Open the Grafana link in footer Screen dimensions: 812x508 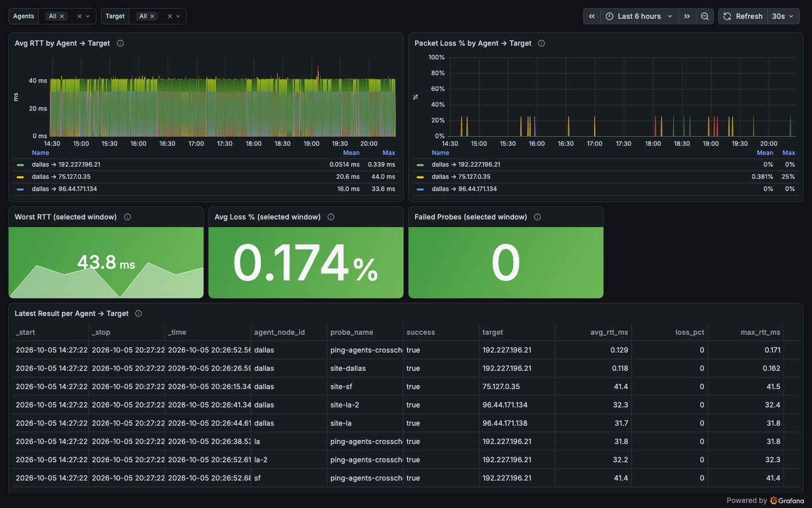(x=787, y=500)
